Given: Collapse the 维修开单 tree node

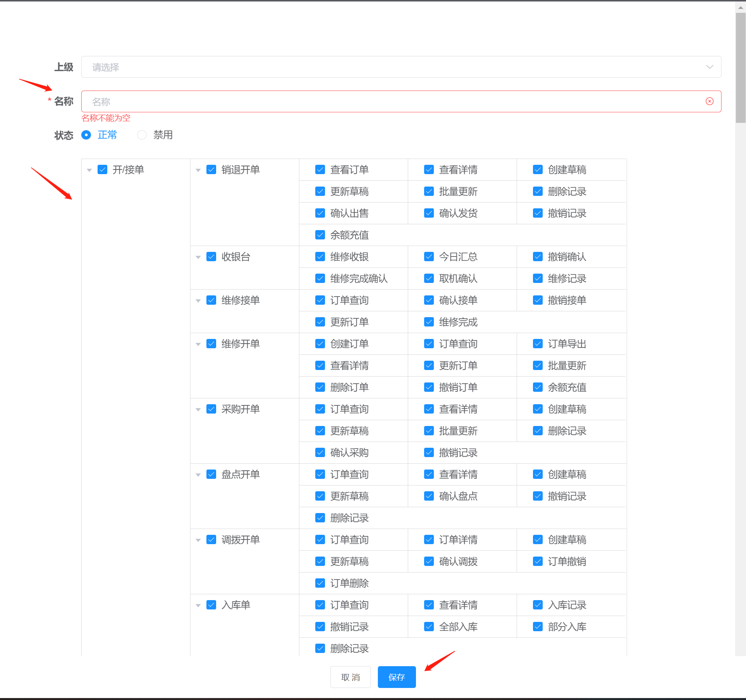Looking at the screenshot, I should (198, 344).
